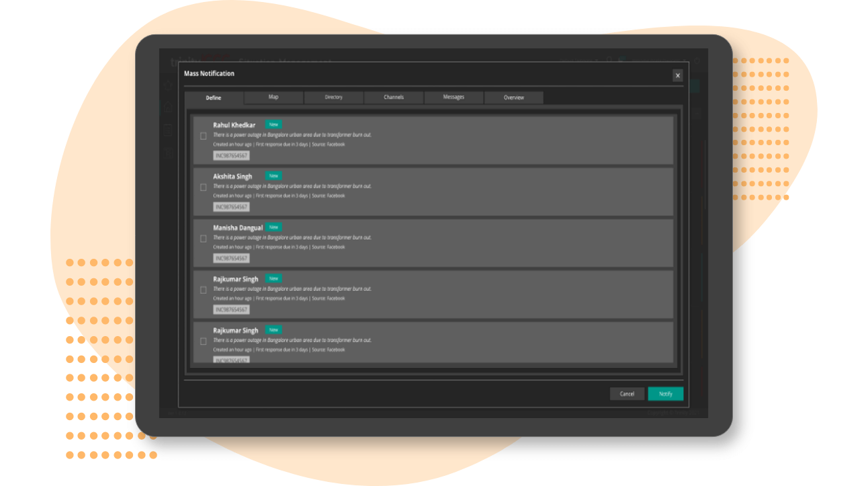Open the Channels tab
This screenshot has width=868, height=486.
[393, 97]
